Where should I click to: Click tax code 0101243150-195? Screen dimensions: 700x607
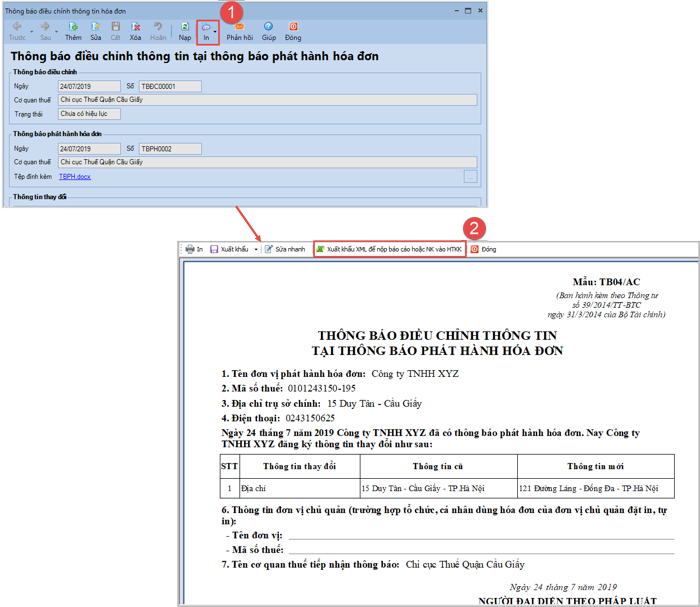(x=321, y=388)
